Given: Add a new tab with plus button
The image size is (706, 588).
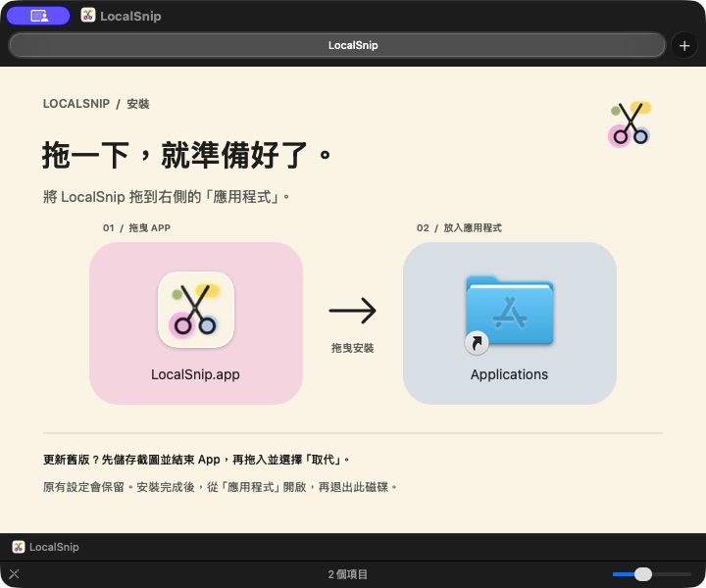Looking at the screenshot, I should click(x=684, y=45).
